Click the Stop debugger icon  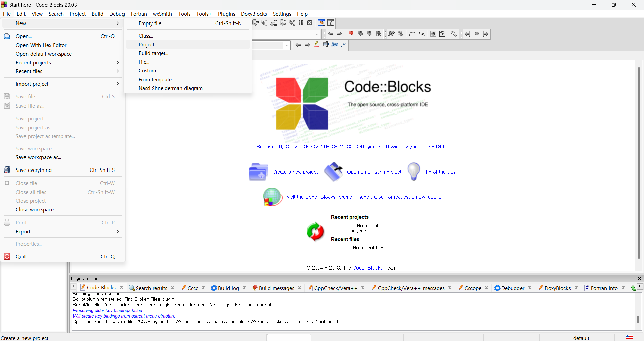coord(310,23)
